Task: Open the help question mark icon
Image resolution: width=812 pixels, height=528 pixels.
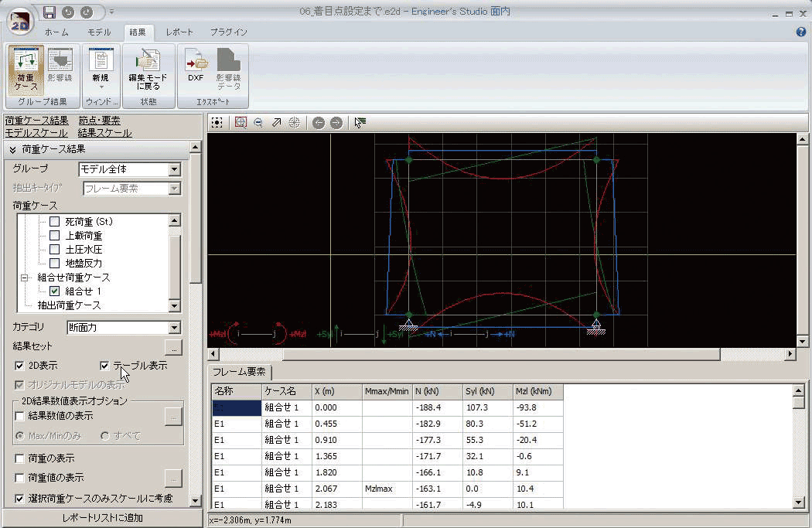Action: point(800,32)
